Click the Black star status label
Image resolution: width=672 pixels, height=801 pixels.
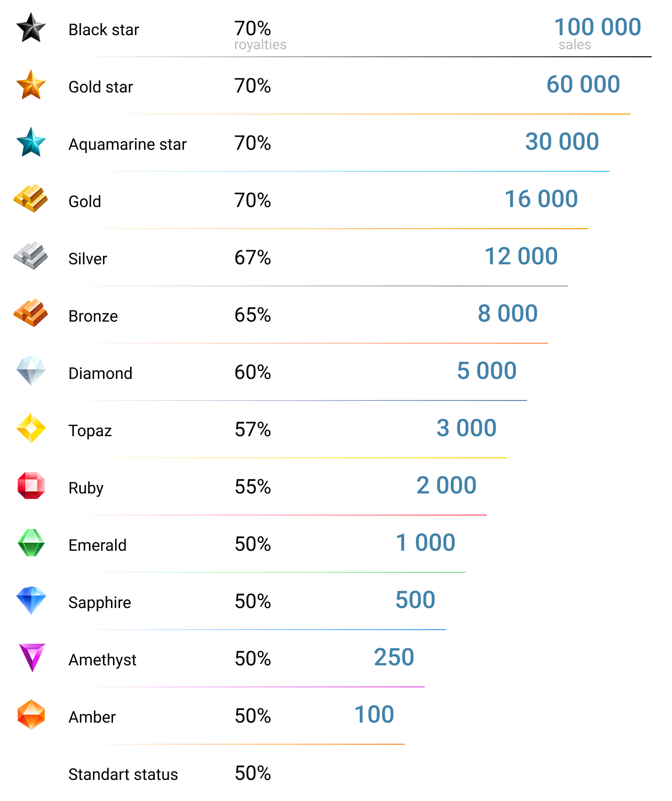pos(103,30)
